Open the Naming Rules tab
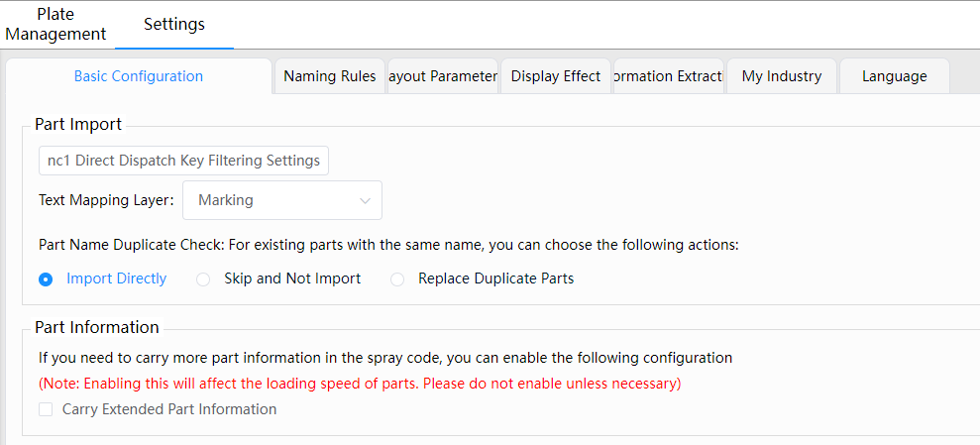Screen dimensions: 980x445 coord(329,76)
